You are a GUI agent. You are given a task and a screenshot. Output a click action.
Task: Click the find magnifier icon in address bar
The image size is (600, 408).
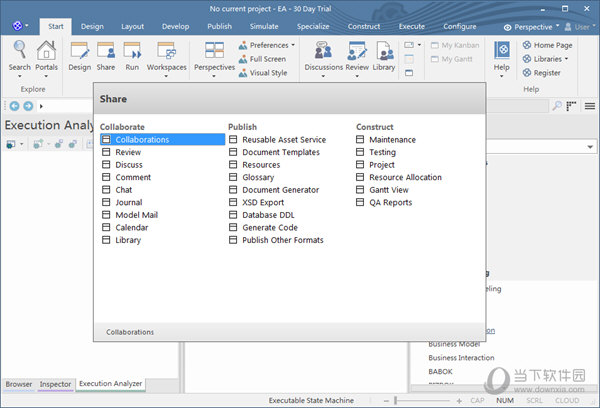[557, 106]
